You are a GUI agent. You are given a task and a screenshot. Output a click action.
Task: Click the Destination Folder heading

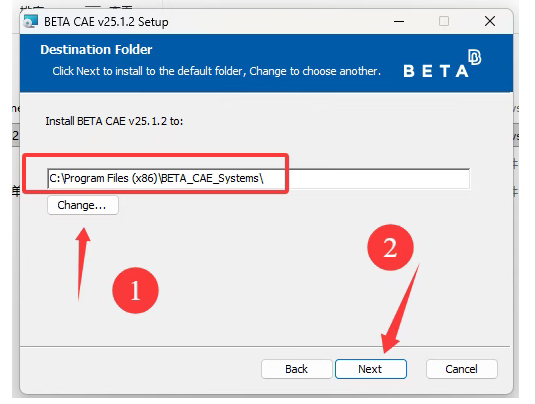(x=96, y=50)
